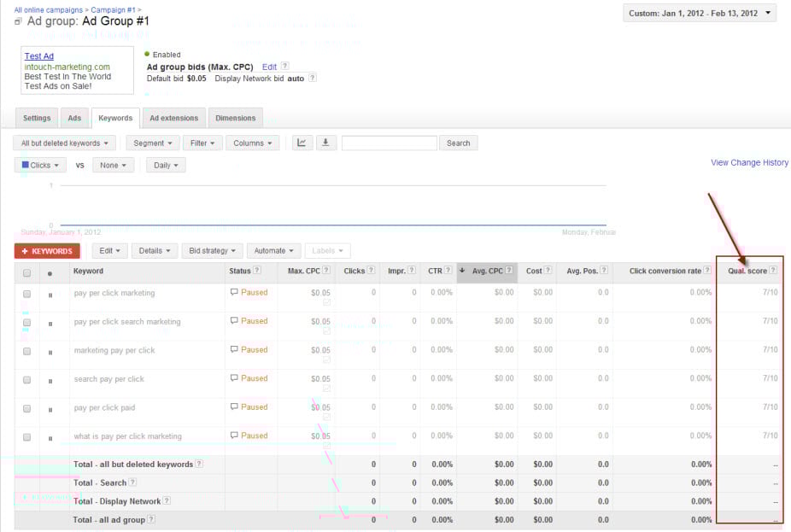Switch to the Settings tab
The height and width of the screenshot is (532, 791).
coord(37,118)
